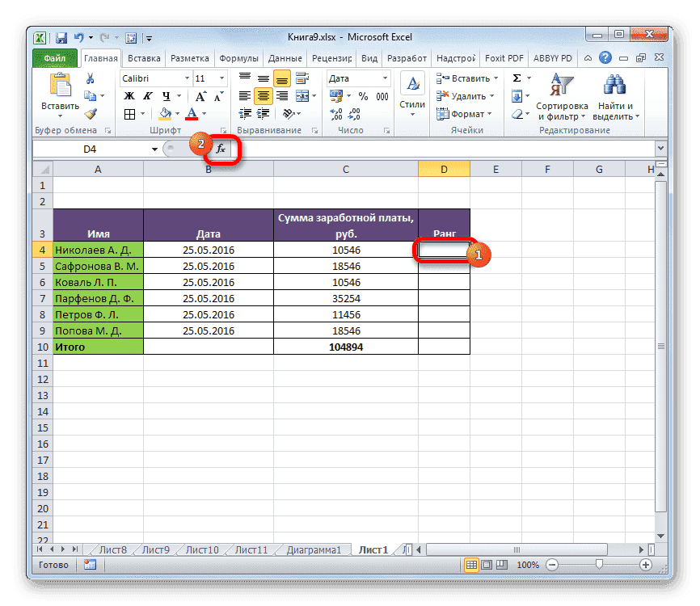
Task: Click the Удалить cells button
Action: click(x=462, y=95)
